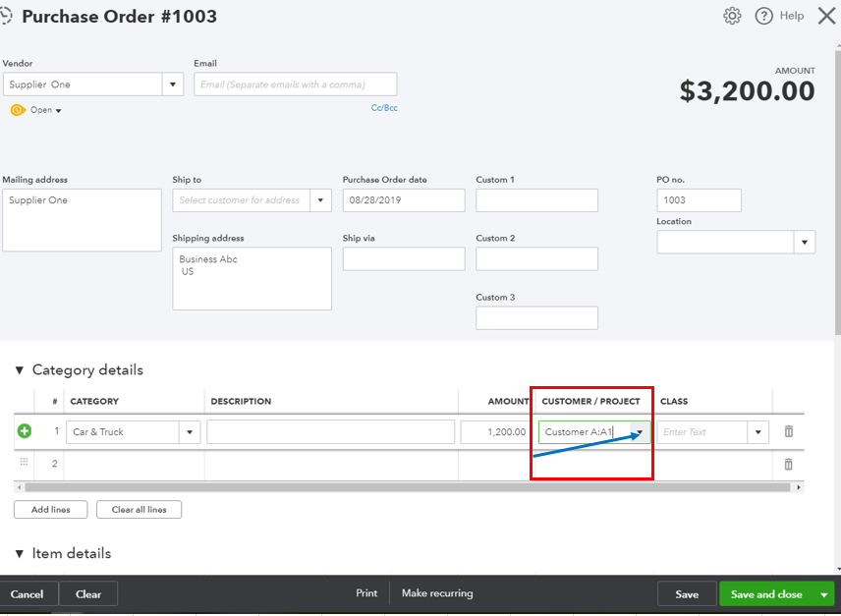The image size is (841, 616).
Task: Open the Location dropdown arrow
Action: click(x=805, y=243)
